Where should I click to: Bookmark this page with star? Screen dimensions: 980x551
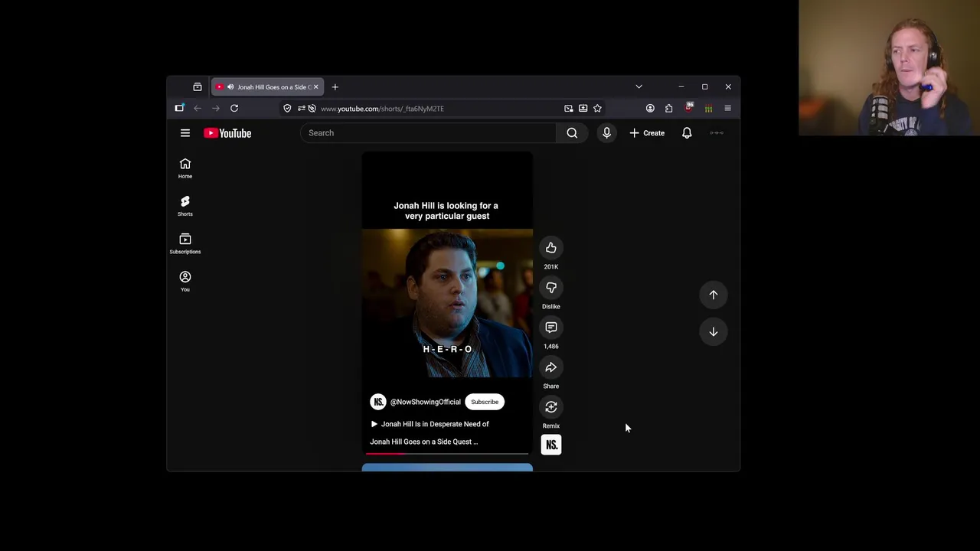coord(597,109)
